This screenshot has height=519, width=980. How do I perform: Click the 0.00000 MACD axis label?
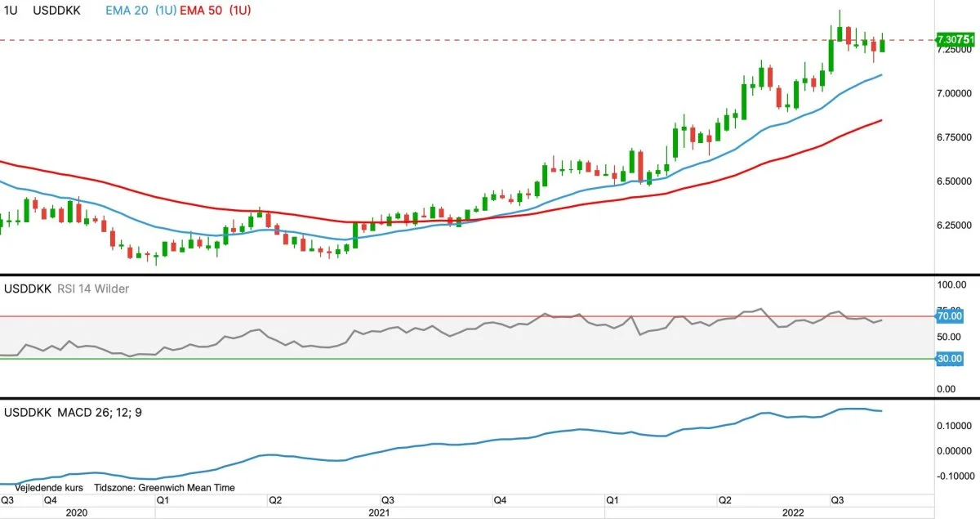[954, 450]
